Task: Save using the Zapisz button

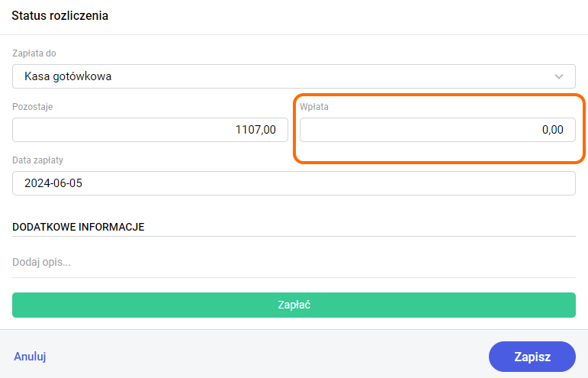Action: pos(532,356)
